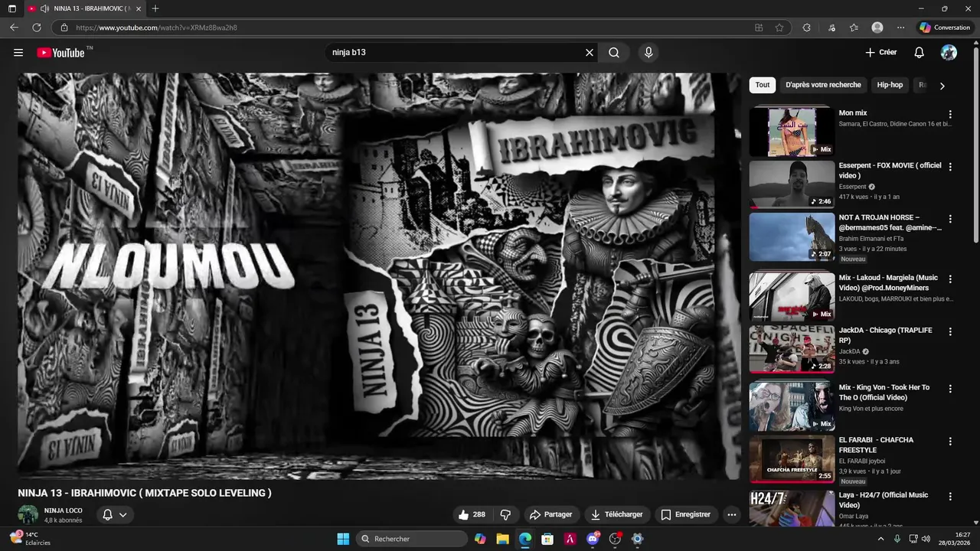This screenshot has width=980, height=551.
Task: Open options for NOT A TROJAN HORSE
Action: 950,219
